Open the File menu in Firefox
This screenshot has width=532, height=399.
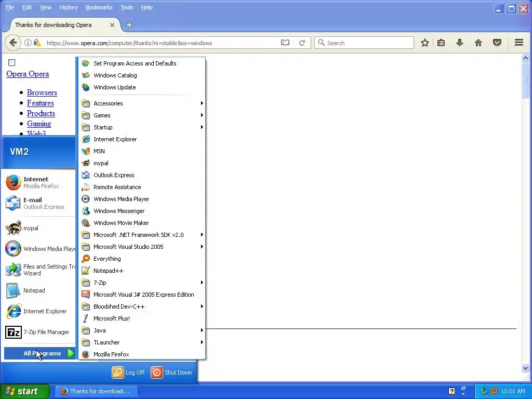point(10,7)
